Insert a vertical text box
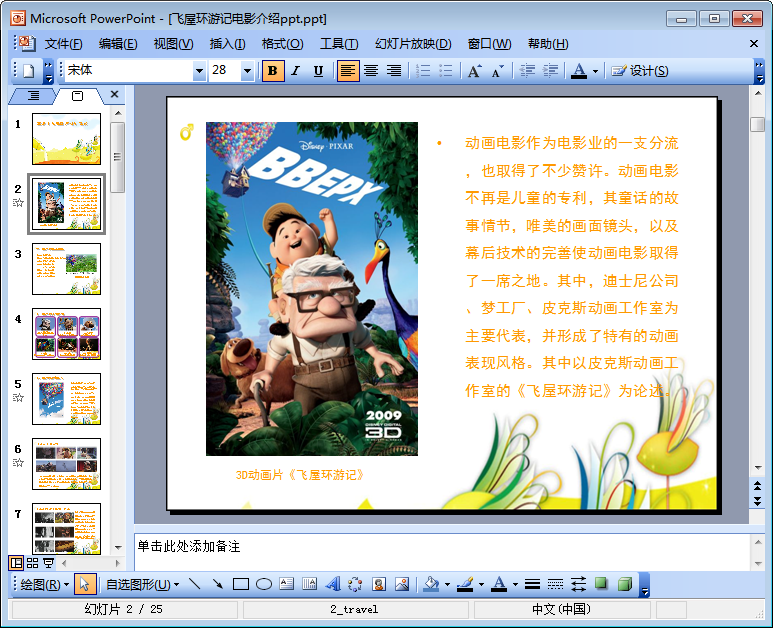Image resolution: width=773 pixels, height=628 pixels. coord(310,585)
